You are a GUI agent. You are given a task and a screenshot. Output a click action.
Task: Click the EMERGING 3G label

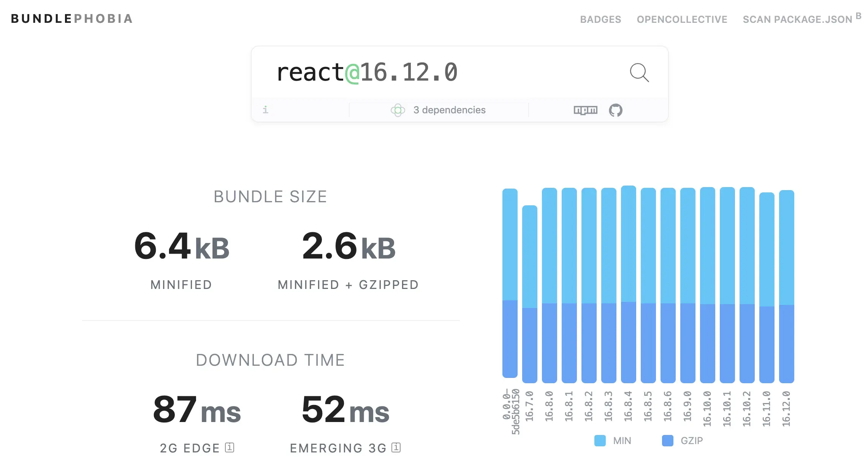tap(338, 448)
